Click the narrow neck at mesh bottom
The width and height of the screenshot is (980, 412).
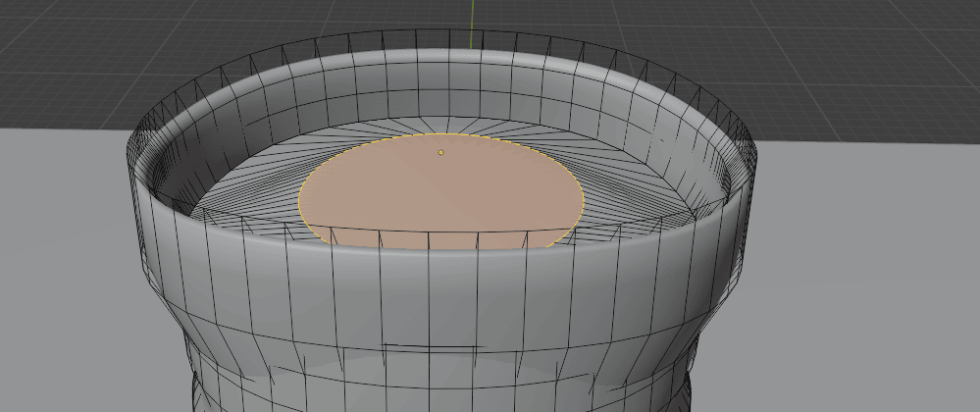tap(441, 392)
